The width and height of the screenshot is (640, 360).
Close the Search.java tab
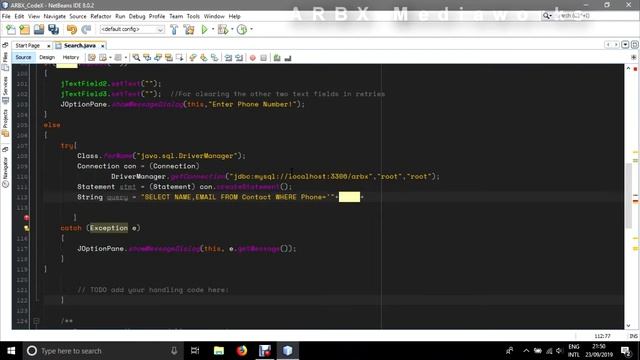pos(102,46)
